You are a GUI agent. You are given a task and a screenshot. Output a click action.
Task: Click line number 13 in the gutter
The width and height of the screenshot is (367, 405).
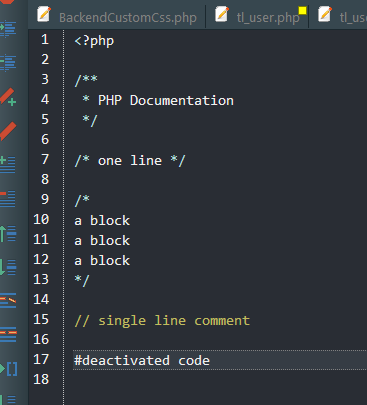point(41,279)
